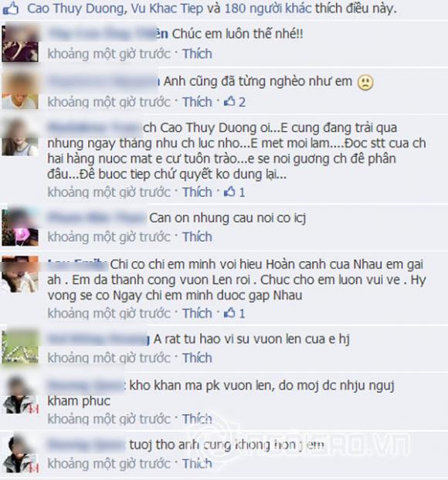Like the 'Can on nhung cau noi' comment
The image size is (448, 480).
click(197, 237)
